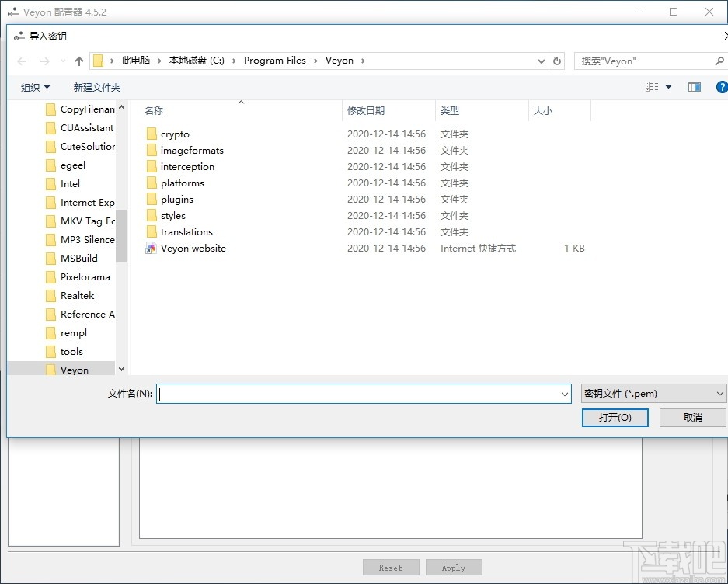This screenshot has width=728, height=584.
Task: Click the sidebar scrollbar thumb
Action: click(122, 236)
